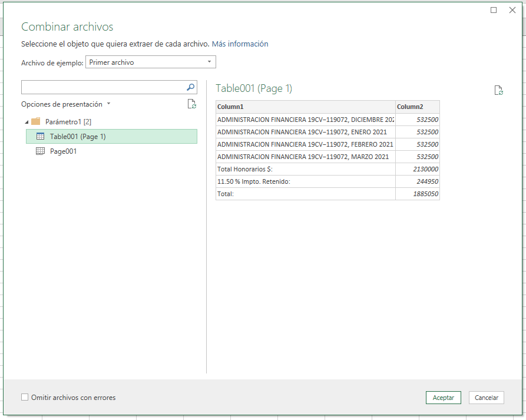This screenshot has height=420, width=526.
Task: Enable Omitir archivos con errores checkbox
Action: [x=25, y=398]
